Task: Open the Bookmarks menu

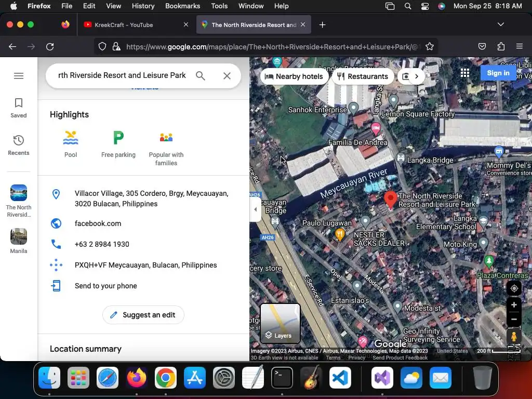Action: (182, 6)
